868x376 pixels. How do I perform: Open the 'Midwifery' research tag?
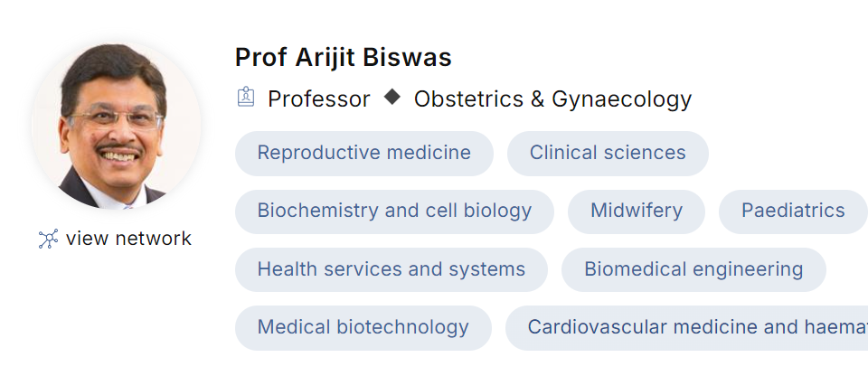coord(636,211)
